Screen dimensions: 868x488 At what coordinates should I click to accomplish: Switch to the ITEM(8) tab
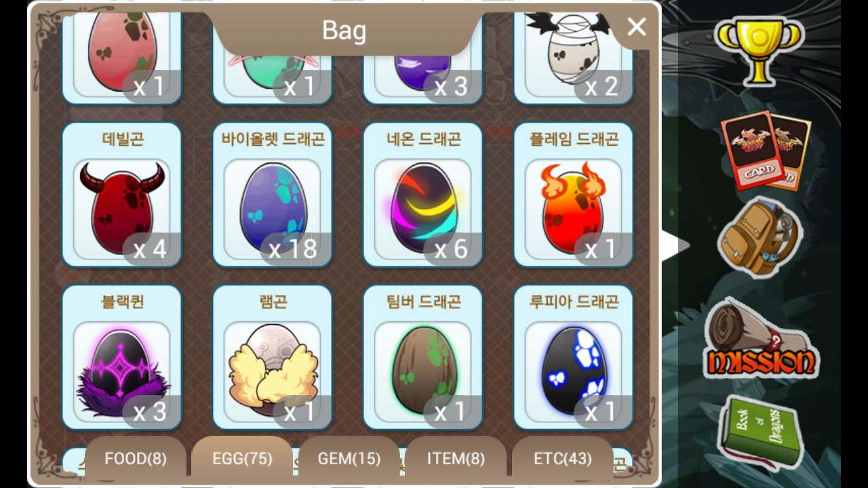[456, 459]
